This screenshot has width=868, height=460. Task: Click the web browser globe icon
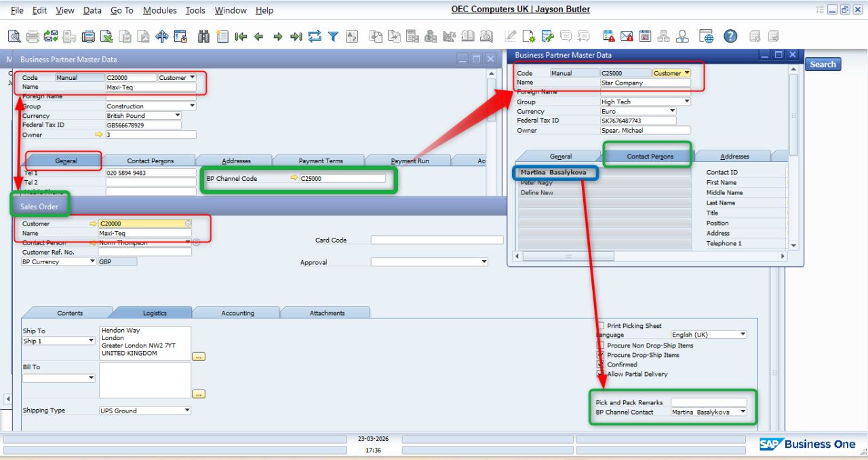click(x=707, y=36)
